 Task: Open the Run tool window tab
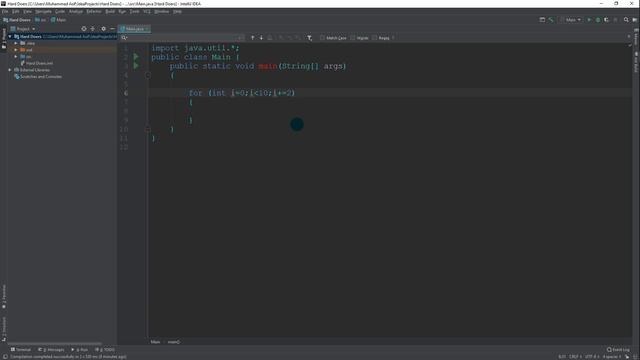coord(80,349)
